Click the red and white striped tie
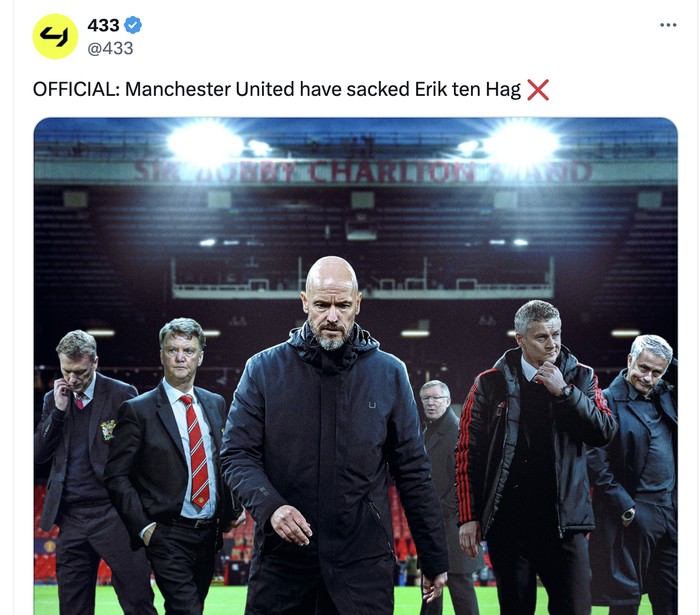 point(196,451)
